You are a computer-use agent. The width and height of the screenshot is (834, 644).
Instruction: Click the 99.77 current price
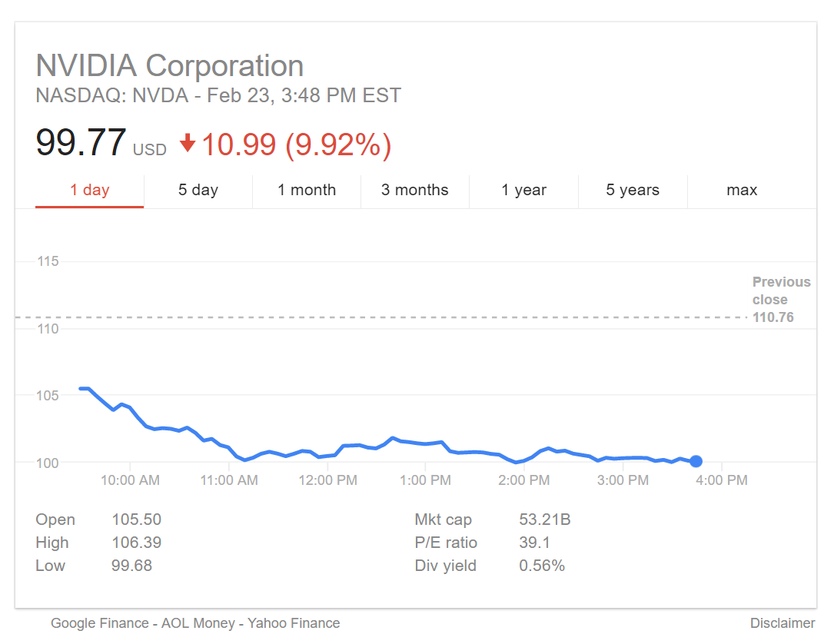coord(81,144)
